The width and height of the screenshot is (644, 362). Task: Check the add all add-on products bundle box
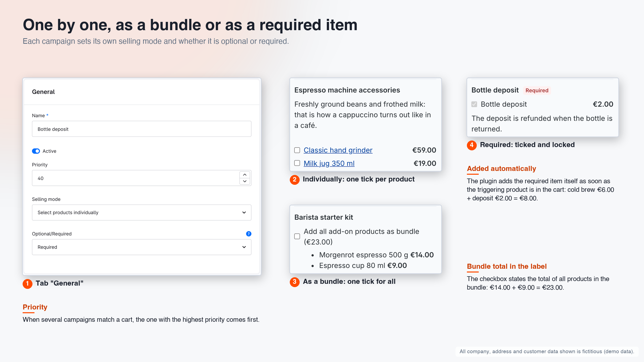(297, 236)
